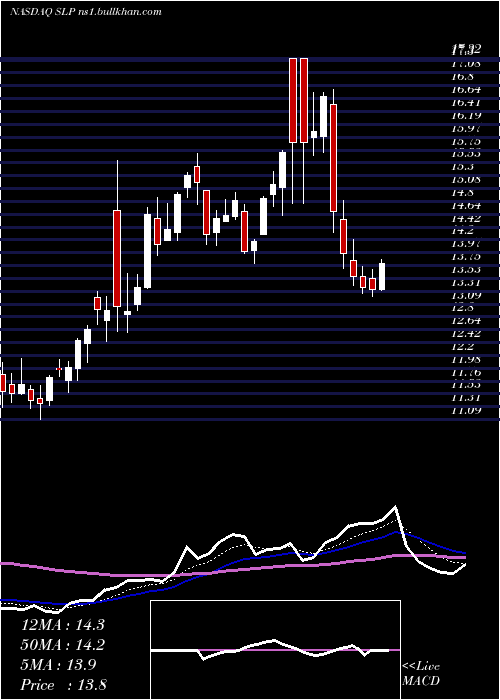Select the 50MA : 14.2 label
Viewport: 500px width, 700px height.
[x=62, y=645]
